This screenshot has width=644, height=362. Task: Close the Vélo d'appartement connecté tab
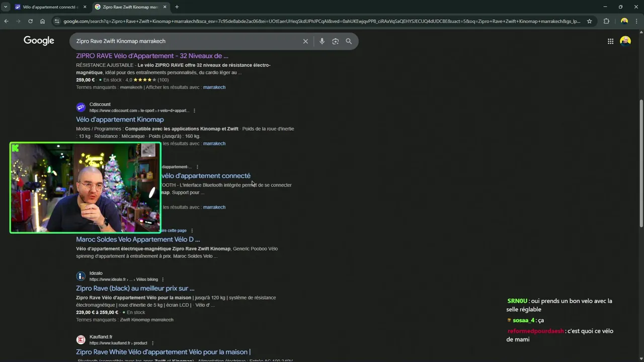pyautogui.click(x=85, y=7)
